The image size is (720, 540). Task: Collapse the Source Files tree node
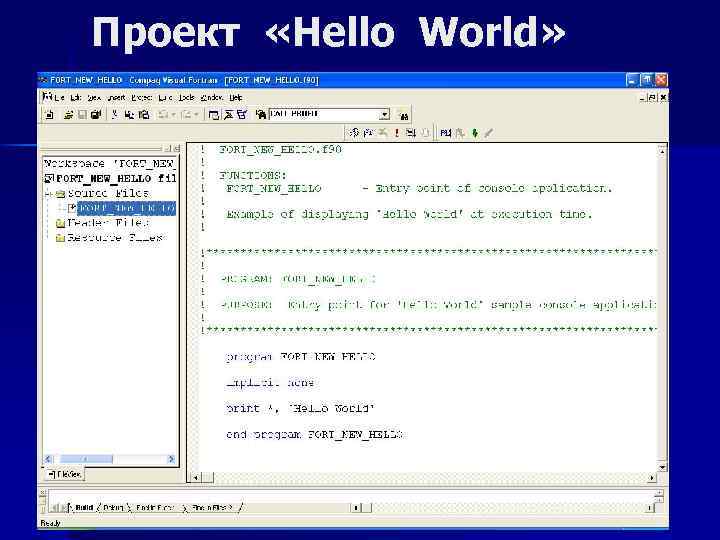point(48,194)
